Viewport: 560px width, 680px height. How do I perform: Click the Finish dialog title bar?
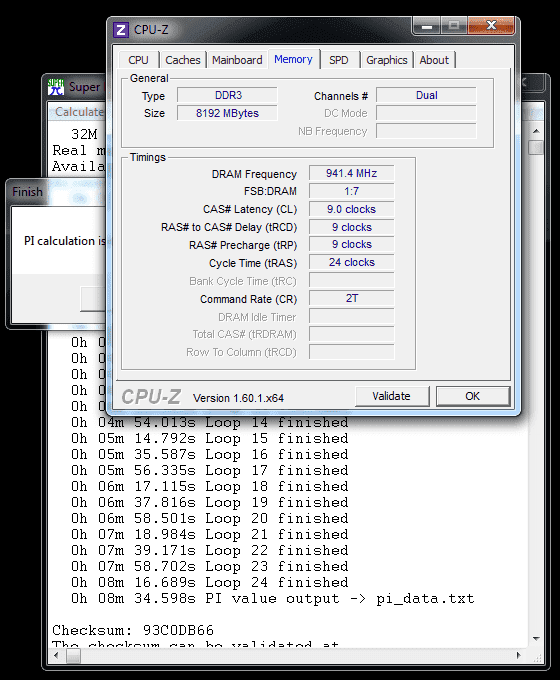pos(56,192)
